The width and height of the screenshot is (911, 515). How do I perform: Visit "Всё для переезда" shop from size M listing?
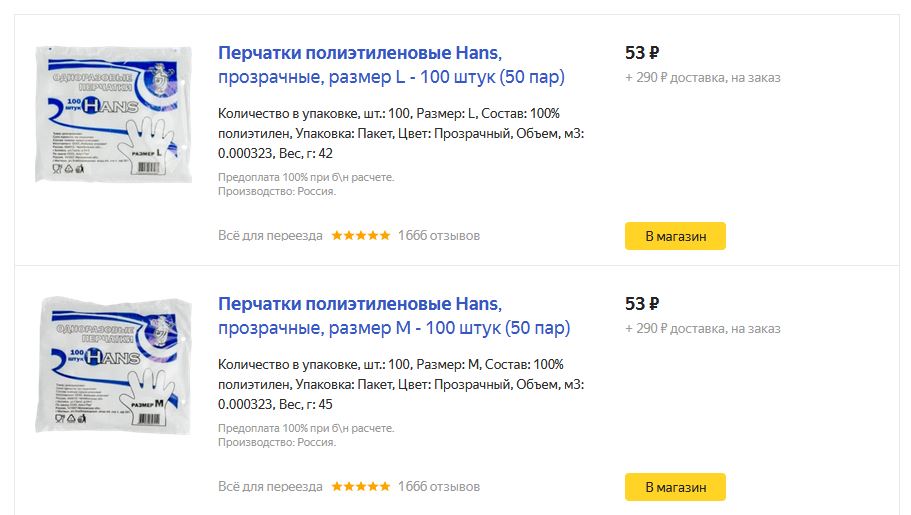pyautogui.click(x=270, y=487)
